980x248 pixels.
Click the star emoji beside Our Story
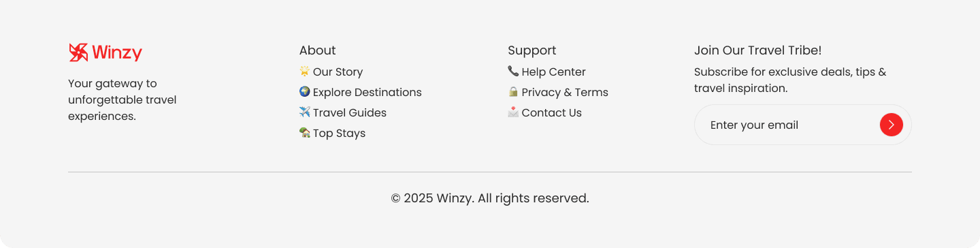[x=304, y=71]
